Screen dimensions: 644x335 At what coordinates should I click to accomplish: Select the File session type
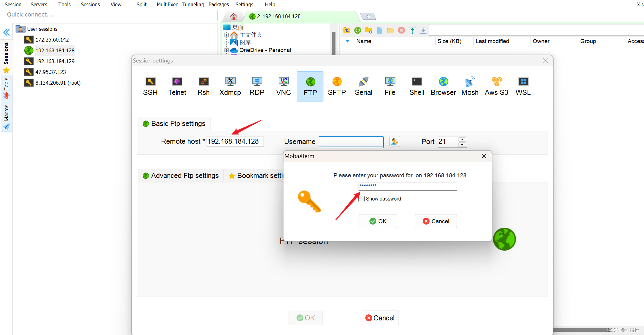click(x=390, y=86)
